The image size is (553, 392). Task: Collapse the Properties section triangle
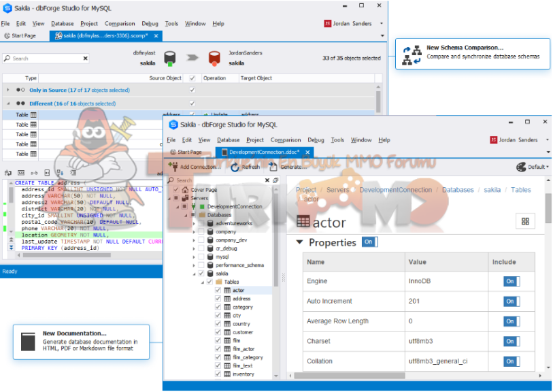click(x=299, y=242)
